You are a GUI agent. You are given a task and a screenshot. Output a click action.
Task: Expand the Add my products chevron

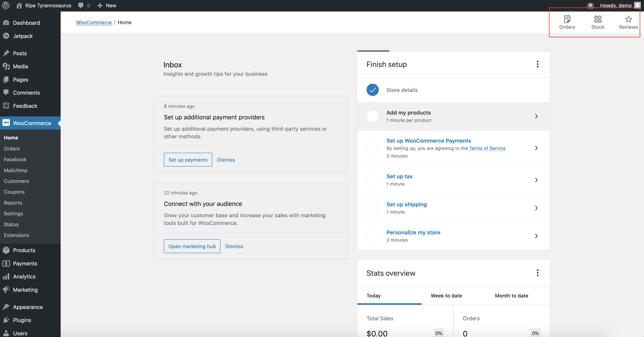pyautogui.click(x=536, y=116)
